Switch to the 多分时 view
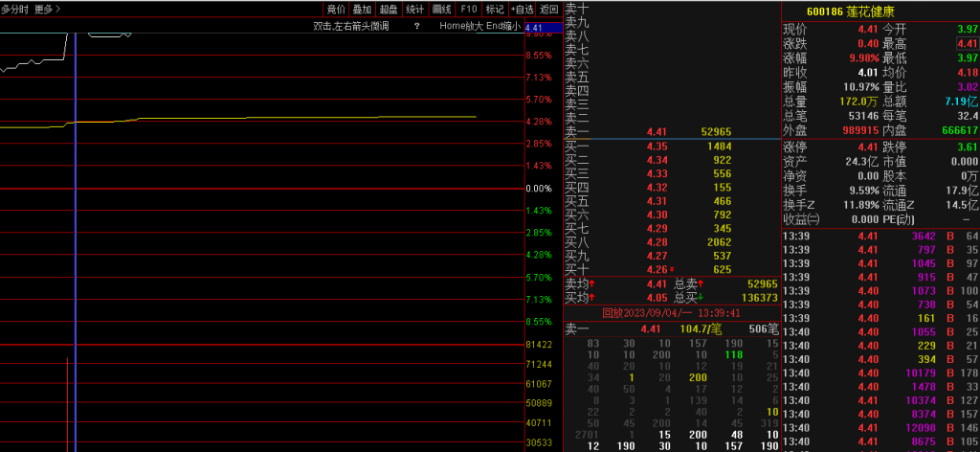Image resolution: width=980 pixels, height=452 pixels. tap(15, 9)
